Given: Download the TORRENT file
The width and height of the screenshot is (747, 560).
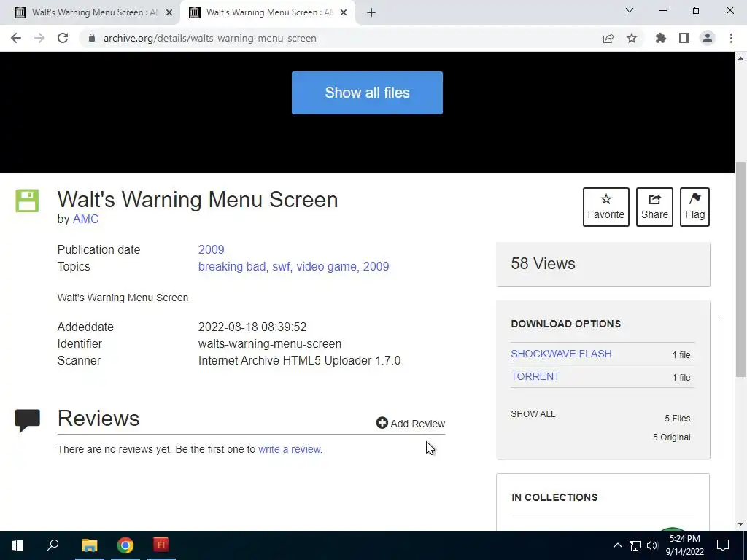Looking at the screenshot, I should [535, 376].
